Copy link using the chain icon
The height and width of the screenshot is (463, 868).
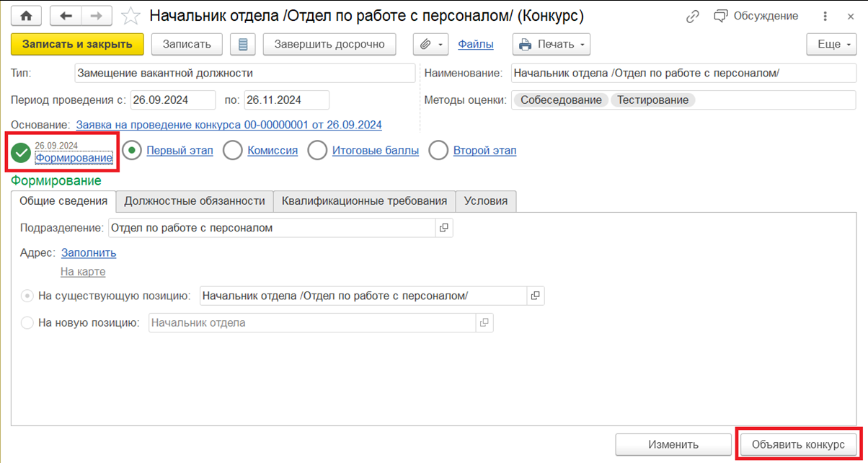click(x=693, y=16)
